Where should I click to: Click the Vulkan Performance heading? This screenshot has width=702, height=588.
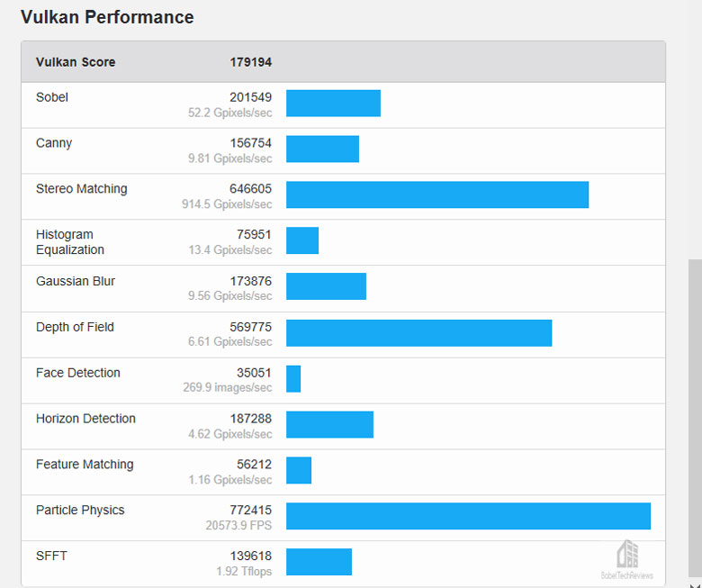coord(107,17)
